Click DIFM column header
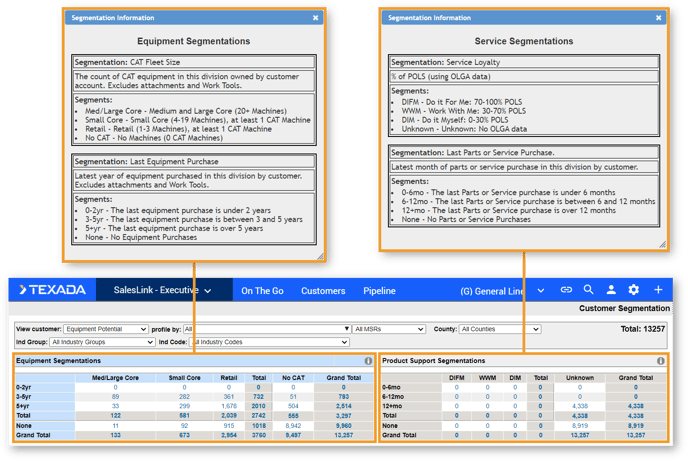This screenshot has height=461, width=688. (x=456, y=378)
